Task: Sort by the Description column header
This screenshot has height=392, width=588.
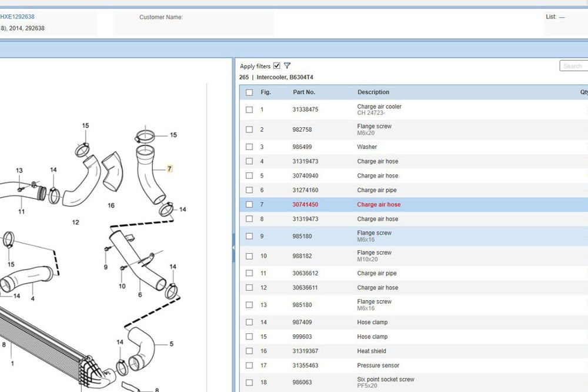Action: 373,92
